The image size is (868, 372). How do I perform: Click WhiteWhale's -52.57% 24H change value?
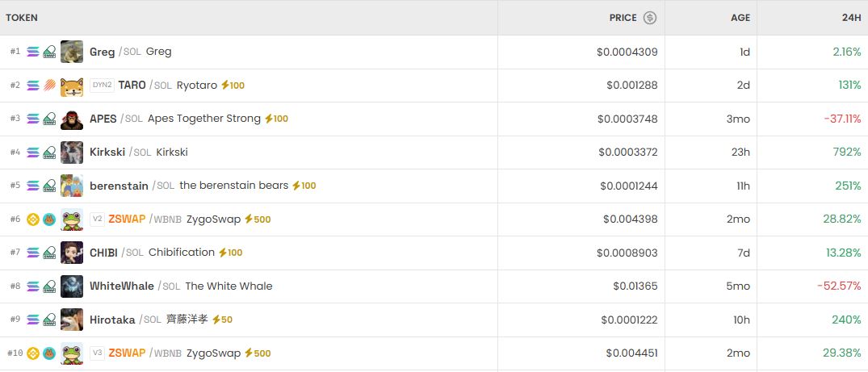839,286
